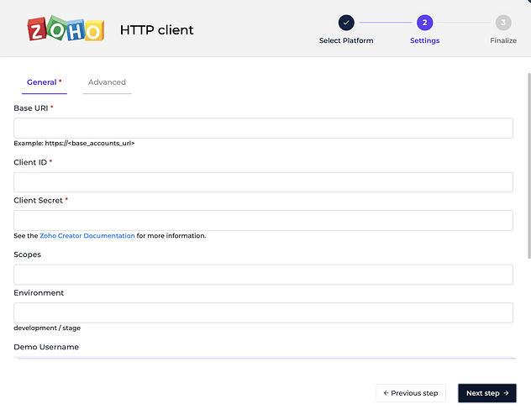Focus the Environment input field

(263, 312)
